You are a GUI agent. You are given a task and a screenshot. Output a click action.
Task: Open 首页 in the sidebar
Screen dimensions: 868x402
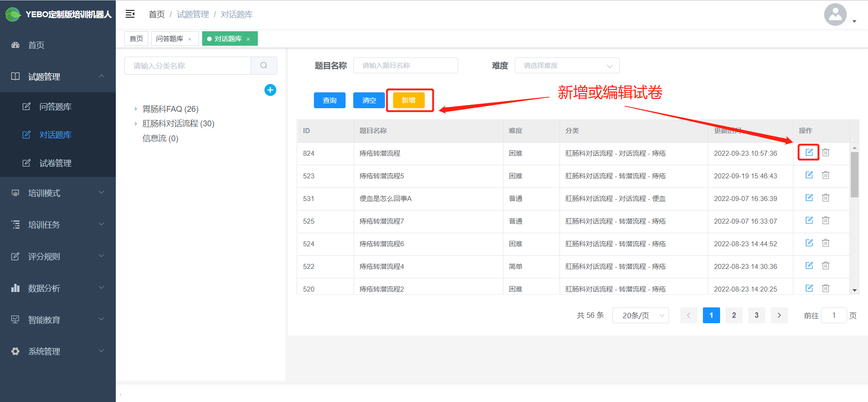pyautogui.click(x=58, y=45)
